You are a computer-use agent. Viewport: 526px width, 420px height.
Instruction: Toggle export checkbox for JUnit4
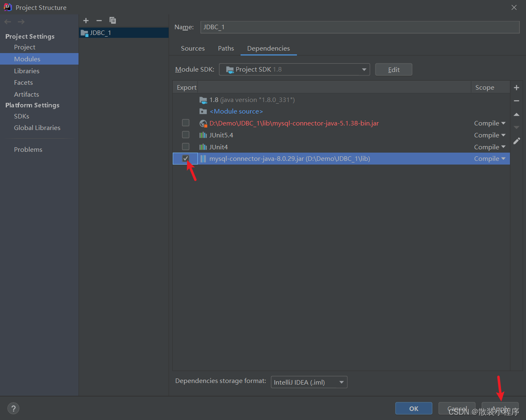click(186, 147)
